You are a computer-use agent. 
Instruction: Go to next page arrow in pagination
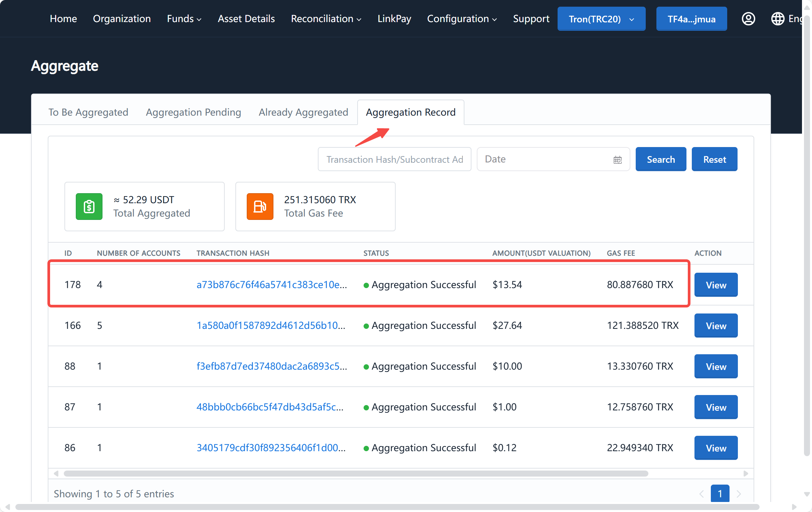pos(739,493)
